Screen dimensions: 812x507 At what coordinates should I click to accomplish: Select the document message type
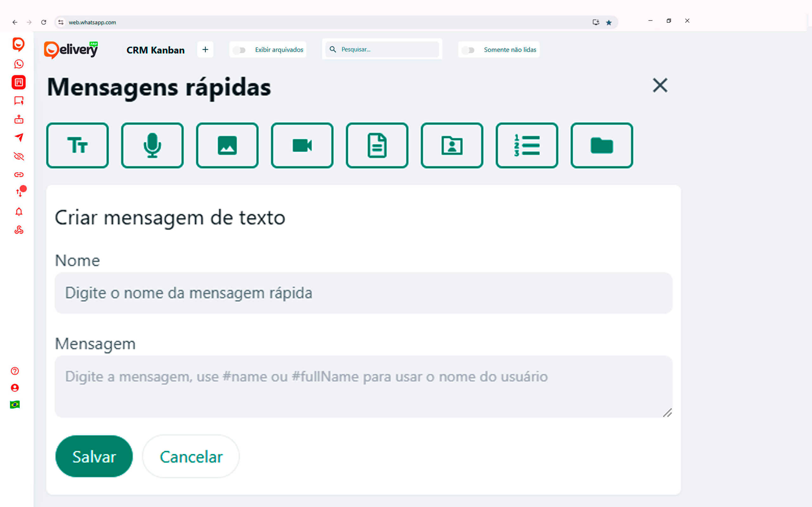coord(377,145)
